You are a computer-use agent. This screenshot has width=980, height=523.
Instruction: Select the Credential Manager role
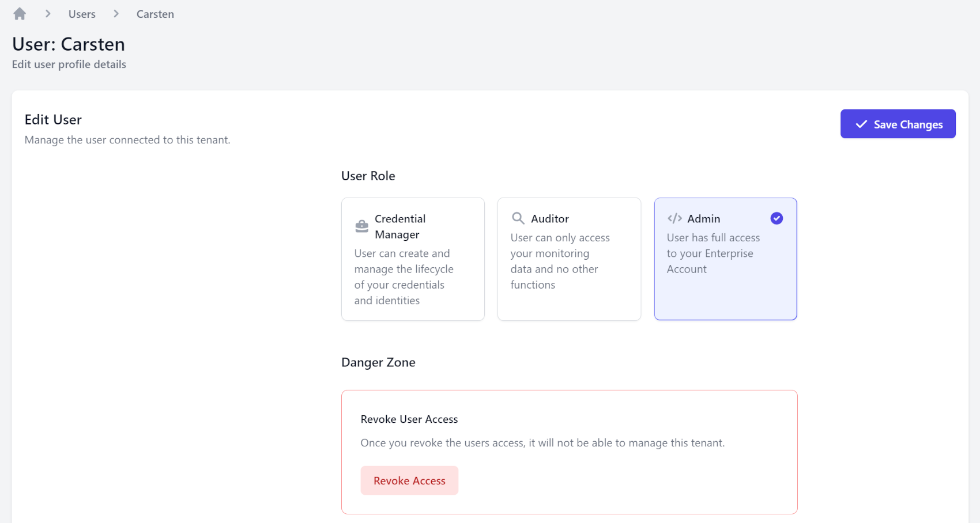[413, 259]
